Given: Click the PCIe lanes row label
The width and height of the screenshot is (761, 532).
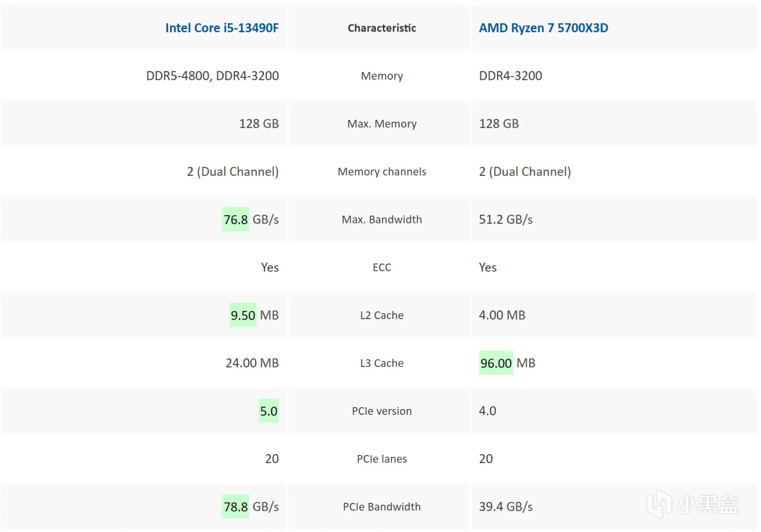Looking at the screenshot, I should tap(382, 459).
